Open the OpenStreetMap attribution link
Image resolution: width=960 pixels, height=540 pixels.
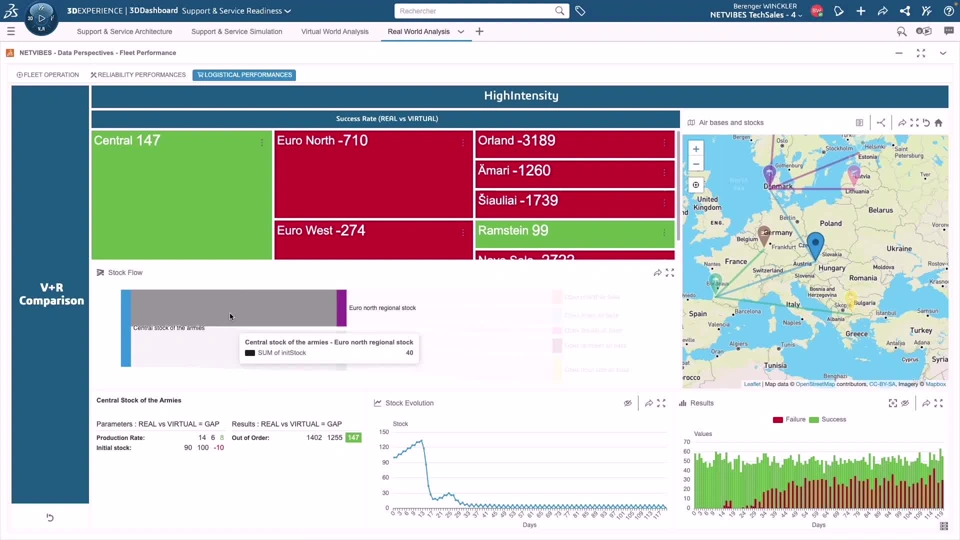pyautogui.click(x=815, y=384)
